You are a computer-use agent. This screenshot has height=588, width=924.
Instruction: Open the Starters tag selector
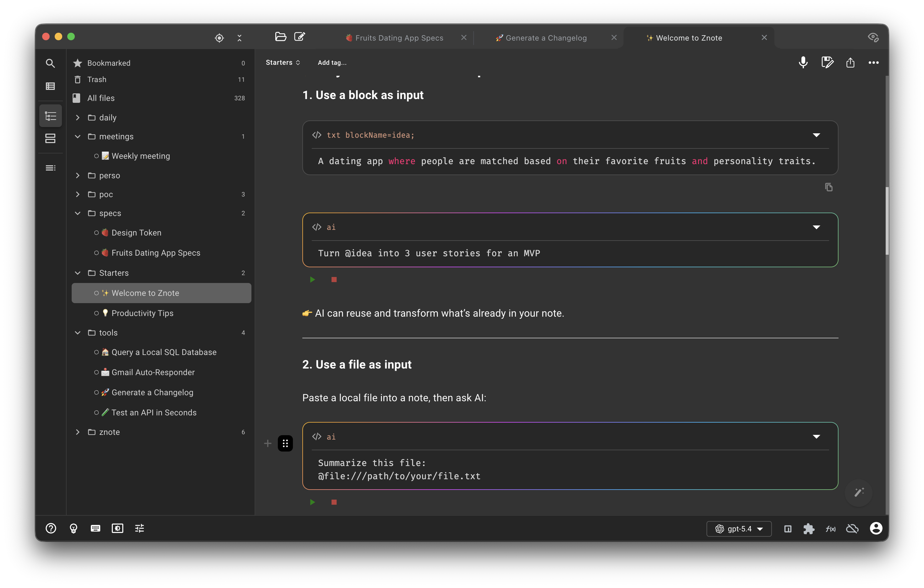(x=283, y=62)
